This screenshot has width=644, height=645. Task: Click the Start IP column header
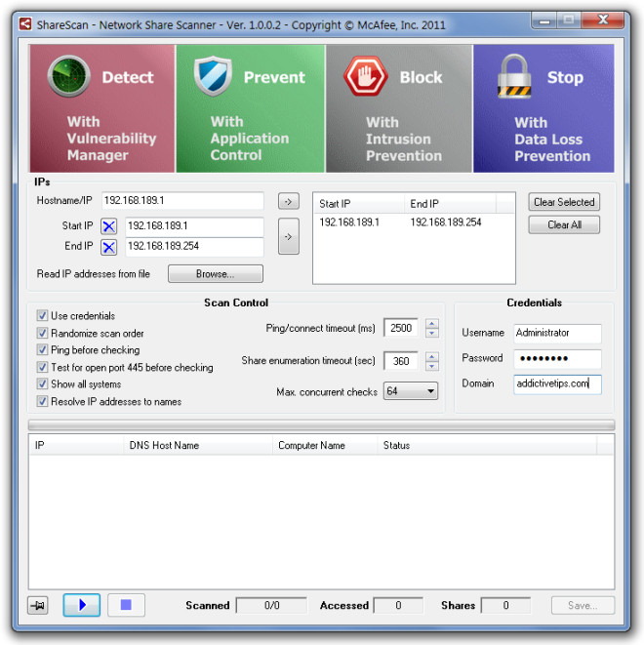click(x=359, y=204)
